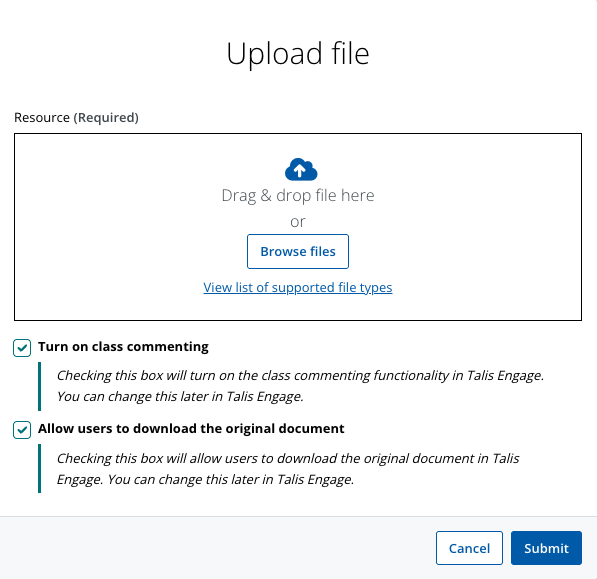Open View list of supported file types
Viewport: 597px width, 579px height.
tap(298, 287)
